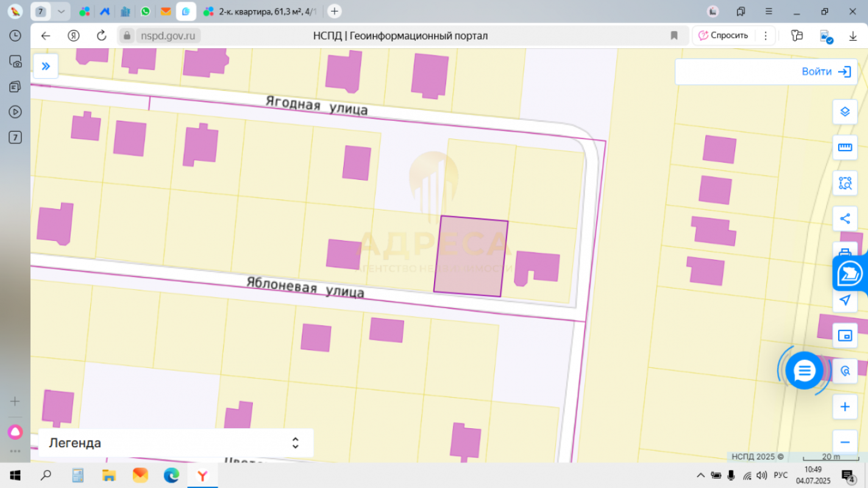Open the Windows microphone tray icon

(731, 475)
